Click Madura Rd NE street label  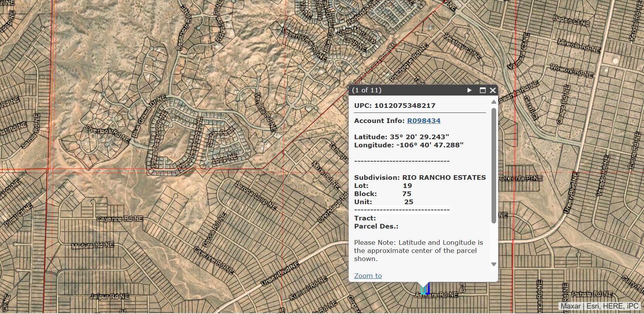(92, 245)
